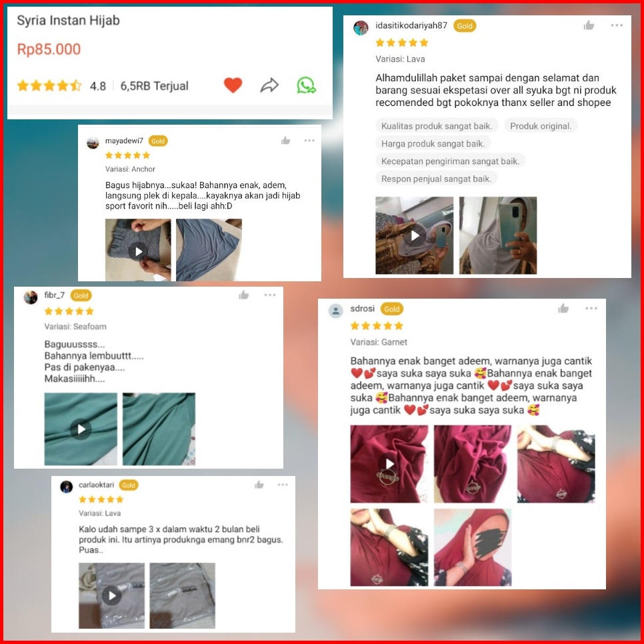Open three-dot menu on fibr_7 review
644x644 pixels.
click(270, 295)
